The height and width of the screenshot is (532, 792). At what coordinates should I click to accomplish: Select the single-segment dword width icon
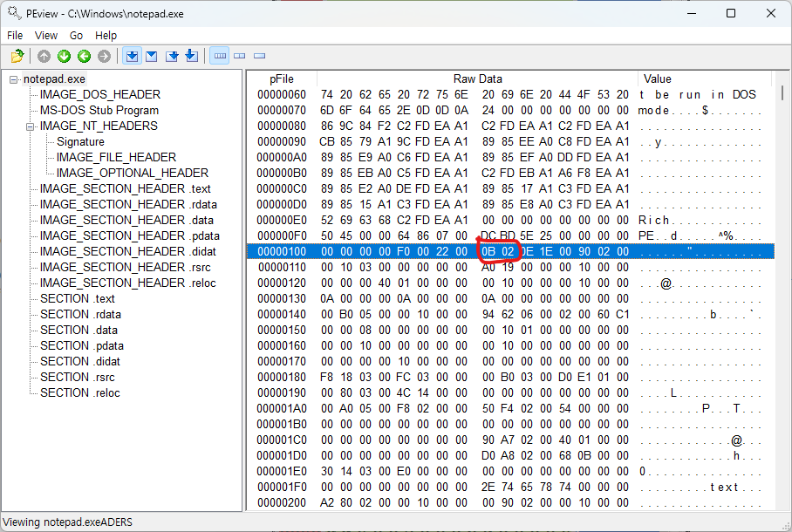point(260,56)
